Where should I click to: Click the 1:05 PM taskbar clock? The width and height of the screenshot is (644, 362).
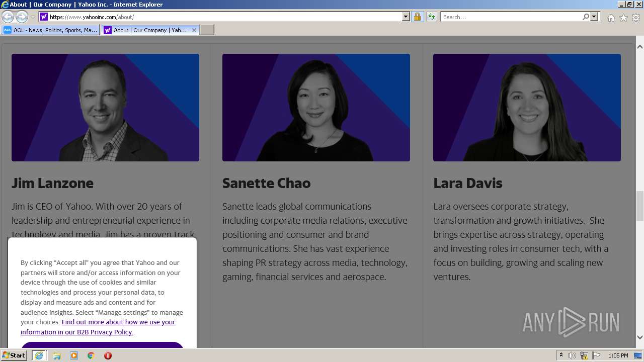pos(618,355)
